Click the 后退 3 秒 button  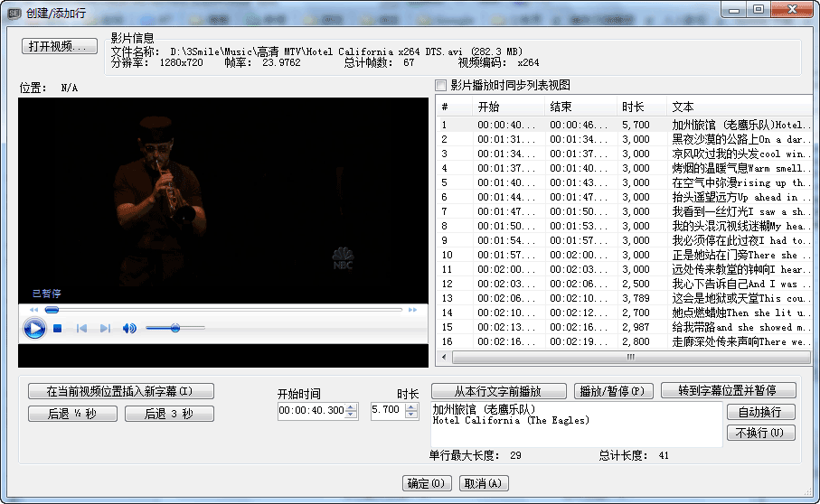click(169, 414)
